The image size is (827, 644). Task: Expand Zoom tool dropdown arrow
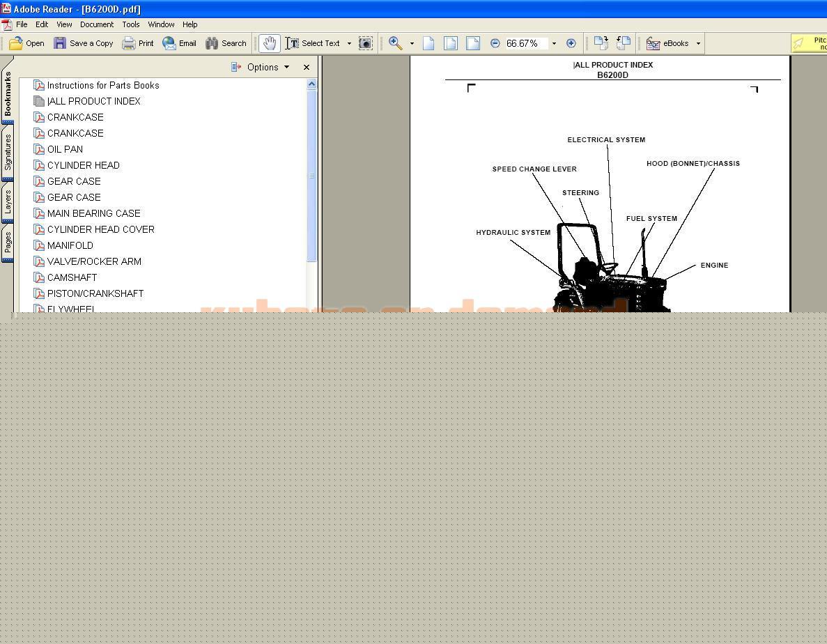412,43
